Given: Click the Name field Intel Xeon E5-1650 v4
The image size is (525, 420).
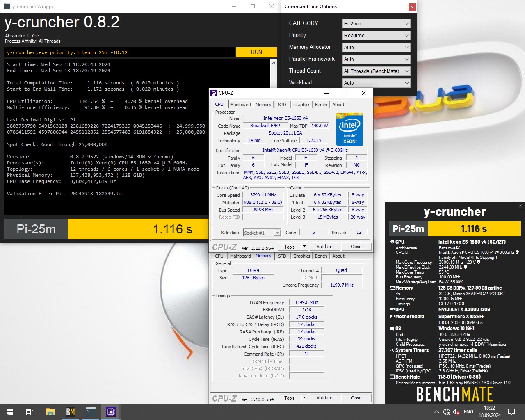Looking at the screenshot, I should (285, 118).
